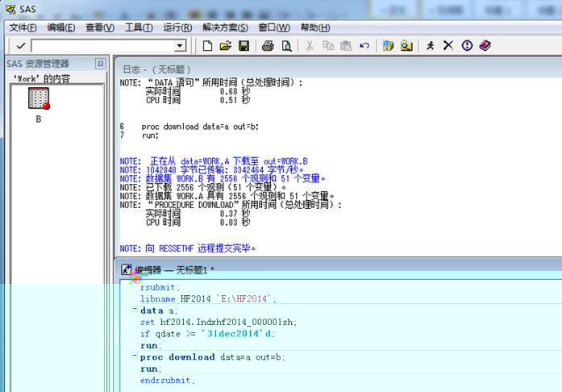Click the endrsubmit; line
The width and height of the screenshot is (562, 392).
coord(168,380)
